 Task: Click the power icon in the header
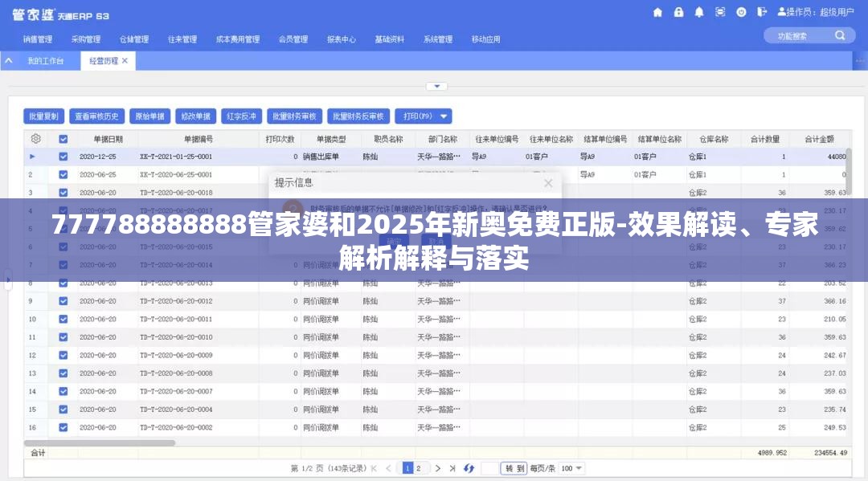coord(741,12)
